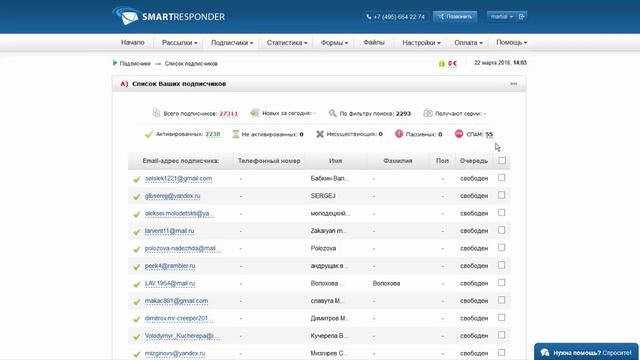Check the box for selslek1221@gmail.com row

click(x=501, y=178)
